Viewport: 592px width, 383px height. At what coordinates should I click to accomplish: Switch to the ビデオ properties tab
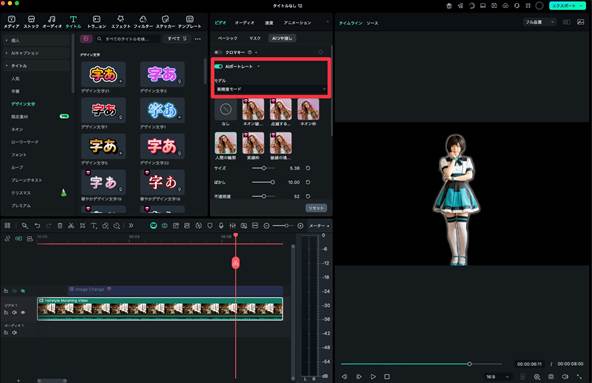coord(220,23)
